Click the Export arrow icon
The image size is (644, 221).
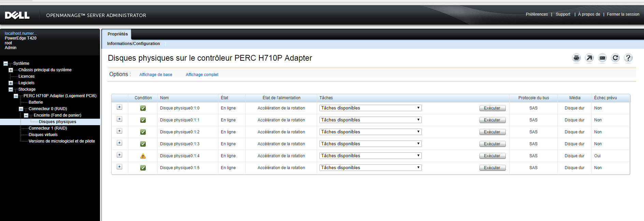coord(589,58)
